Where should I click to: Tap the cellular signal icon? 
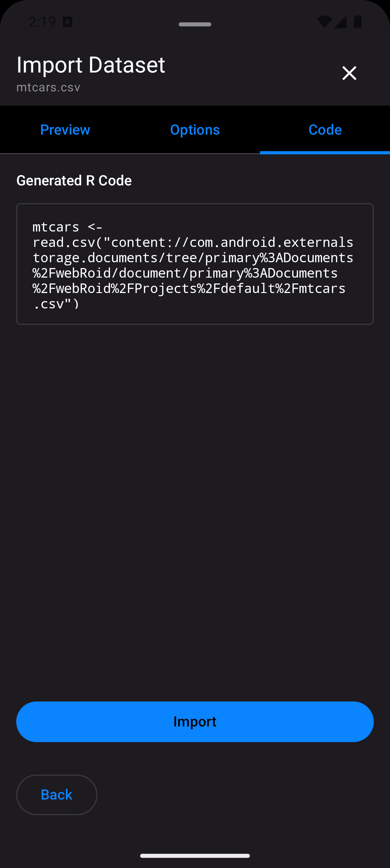click(x=340, y=22)
